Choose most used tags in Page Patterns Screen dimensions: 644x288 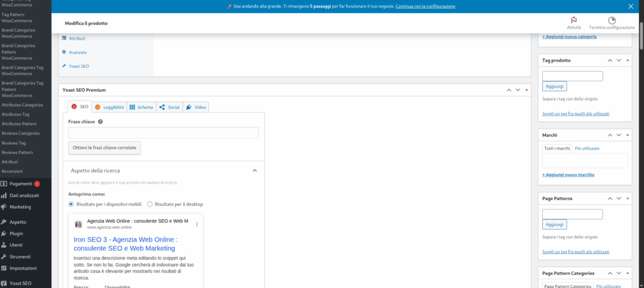(x=575, y=252)
